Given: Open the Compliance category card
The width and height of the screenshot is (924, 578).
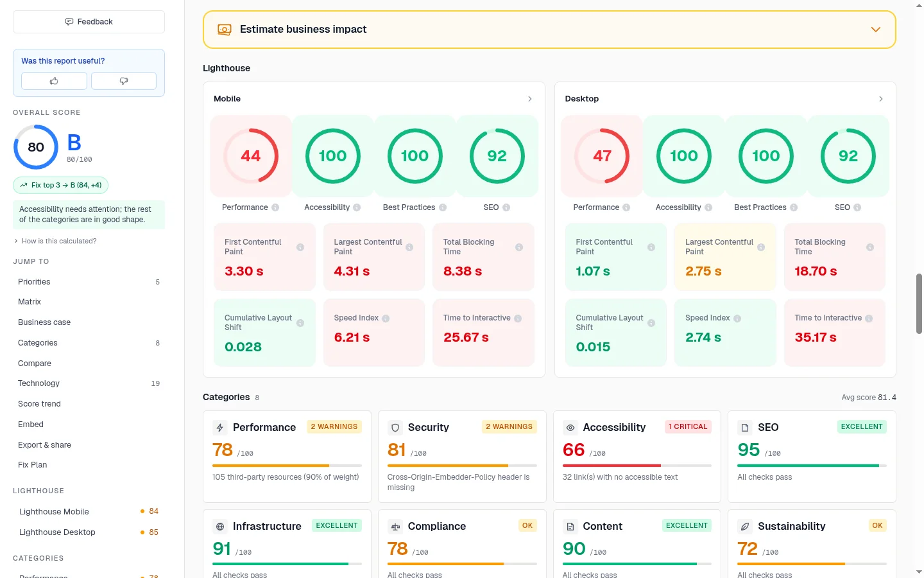Looking at the screenshot, I should pyautogui.click(x=462, y=544).
